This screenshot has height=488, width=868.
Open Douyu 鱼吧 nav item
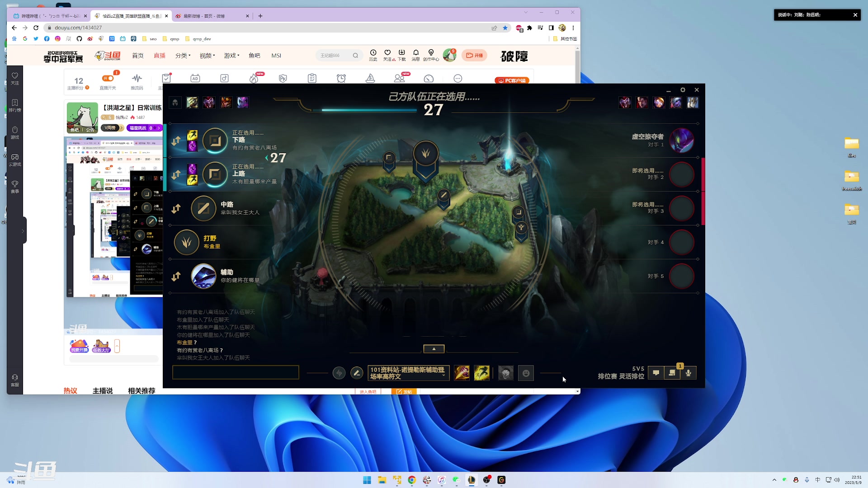(x=255, y=56)
